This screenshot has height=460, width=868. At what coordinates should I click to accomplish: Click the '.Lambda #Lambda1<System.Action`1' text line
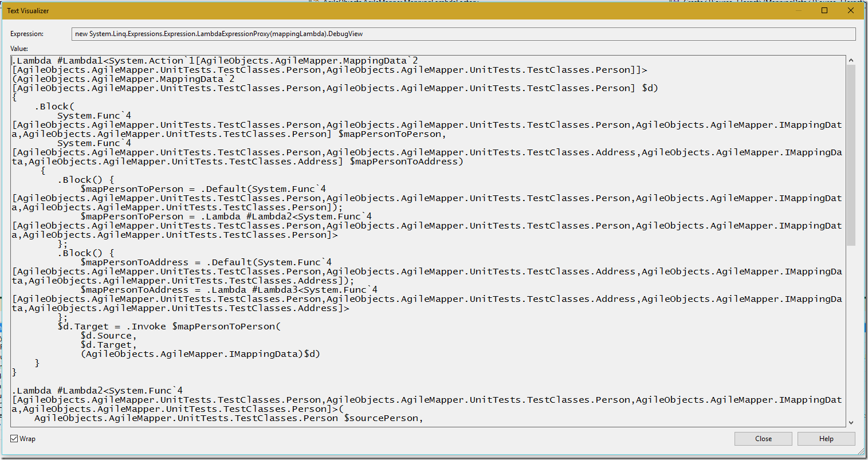pyautogui.click(x=215, y=61)
